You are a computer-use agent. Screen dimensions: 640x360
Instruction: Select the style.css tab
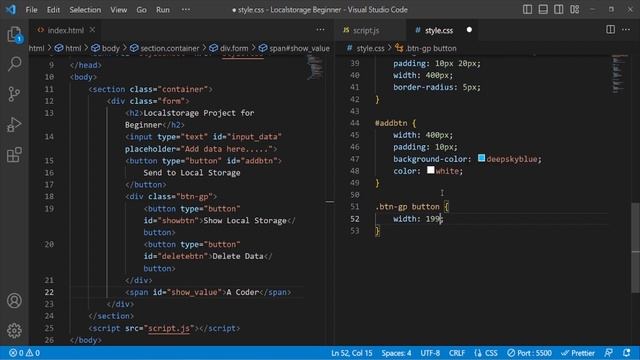(x=439, y=30)
